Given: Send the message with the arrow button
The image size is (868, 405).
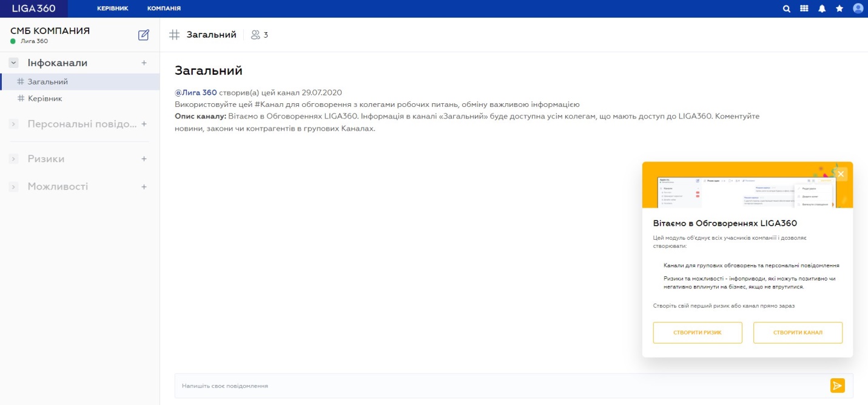Looking at the screenshot, I should [837, 386].
